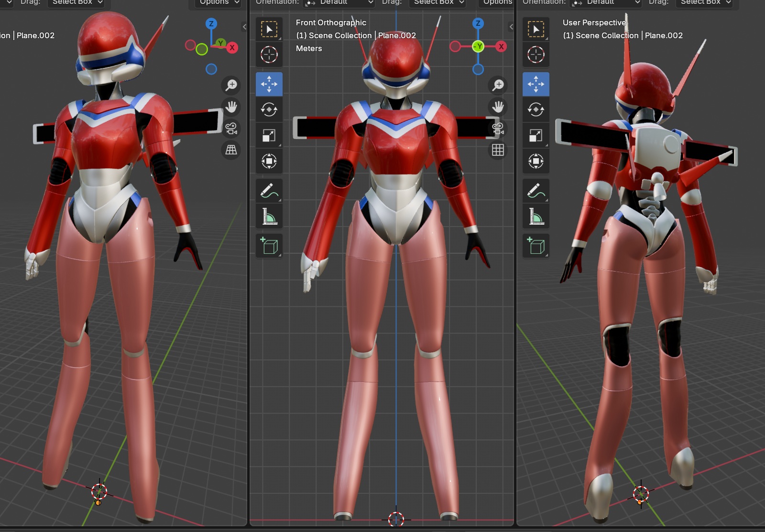Choose the Move tool in middle viewport
Image resolution: width=765 pixels, height=532 pixels.
(x=269, y=84)
